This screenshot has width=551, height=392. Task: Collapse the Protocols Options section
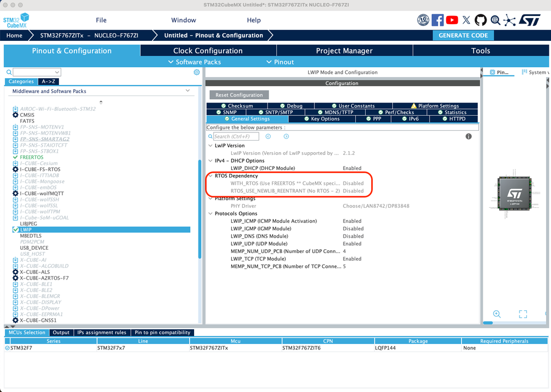tap(211, 213)
